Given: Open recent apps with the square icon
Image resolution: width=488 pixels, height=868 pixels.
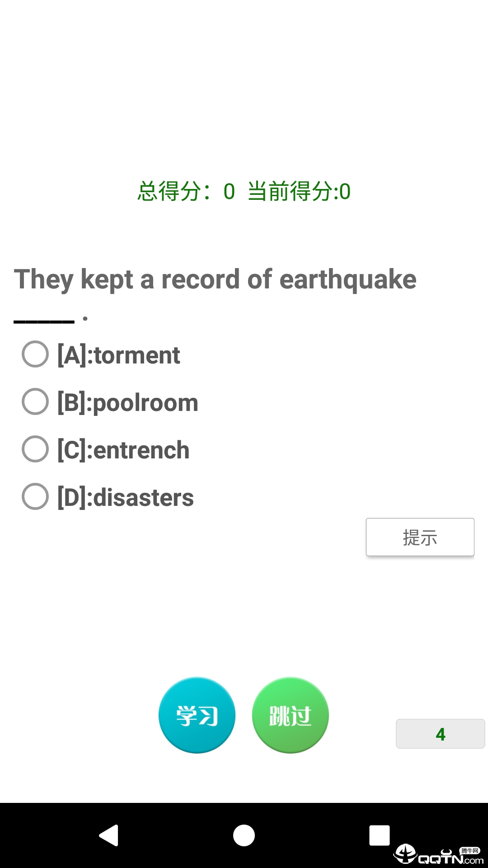Looking at the screenshot, I should [x=379, y=835].
